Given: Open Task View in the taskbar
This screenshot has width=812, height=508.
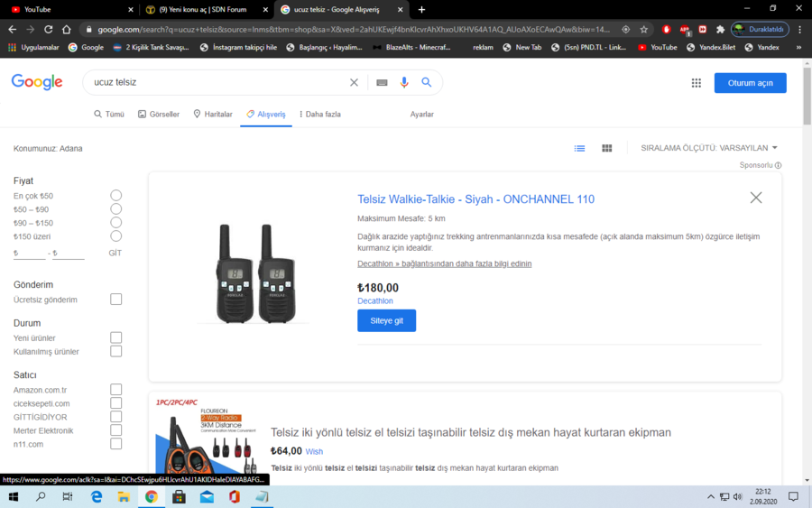Looking at the screenshot, I should pyautogui.click(x=68, y=497).
